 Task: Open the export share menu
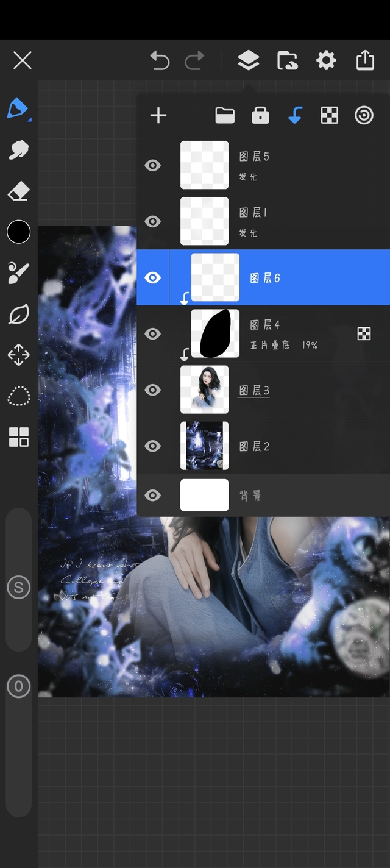pyautogui.click(x=365, y=60)
